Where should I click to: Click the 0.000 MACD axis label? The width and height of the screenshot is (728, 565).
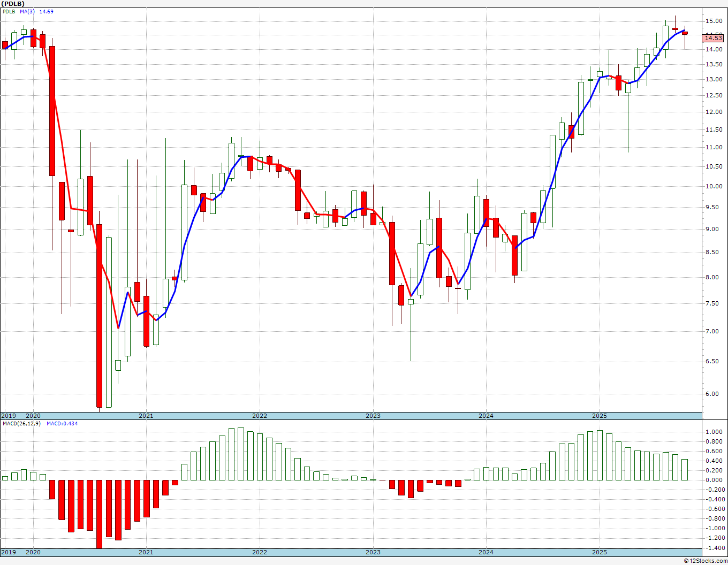pyautogui.click(x=714, y=480)
